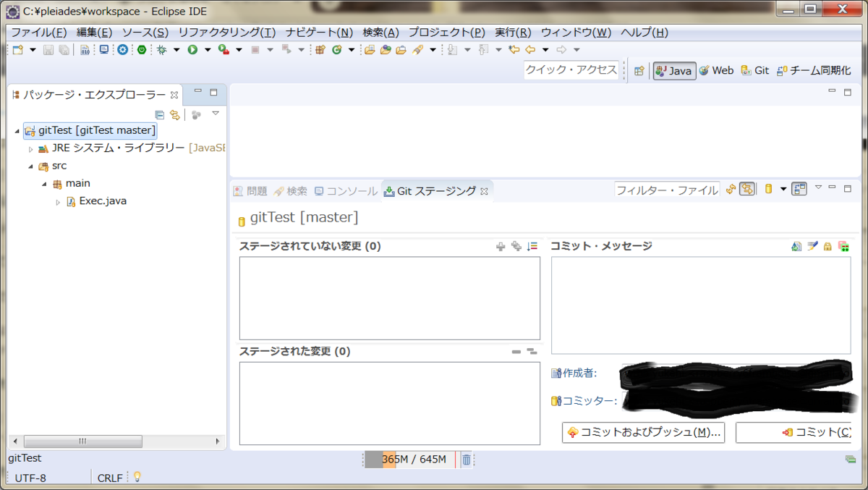Toggle Git Staging link with editor
The image size is (868, 490).
747,189
